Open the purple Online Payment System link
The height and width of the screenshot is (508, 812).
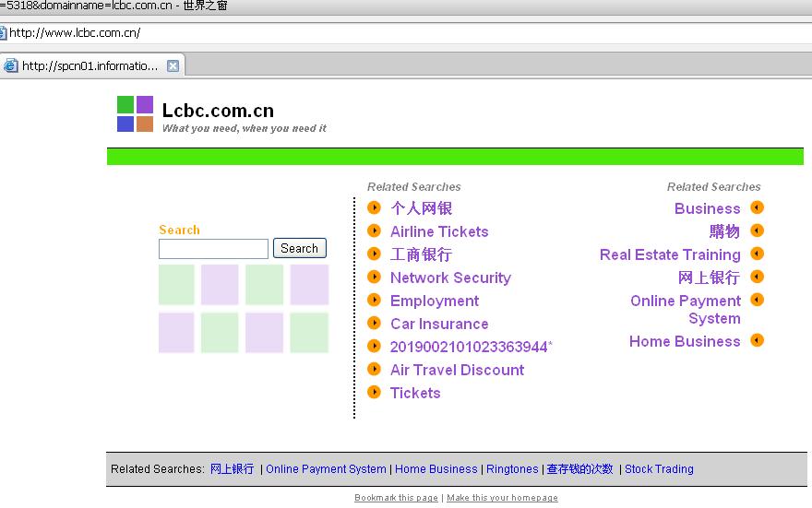pos(686,310)
